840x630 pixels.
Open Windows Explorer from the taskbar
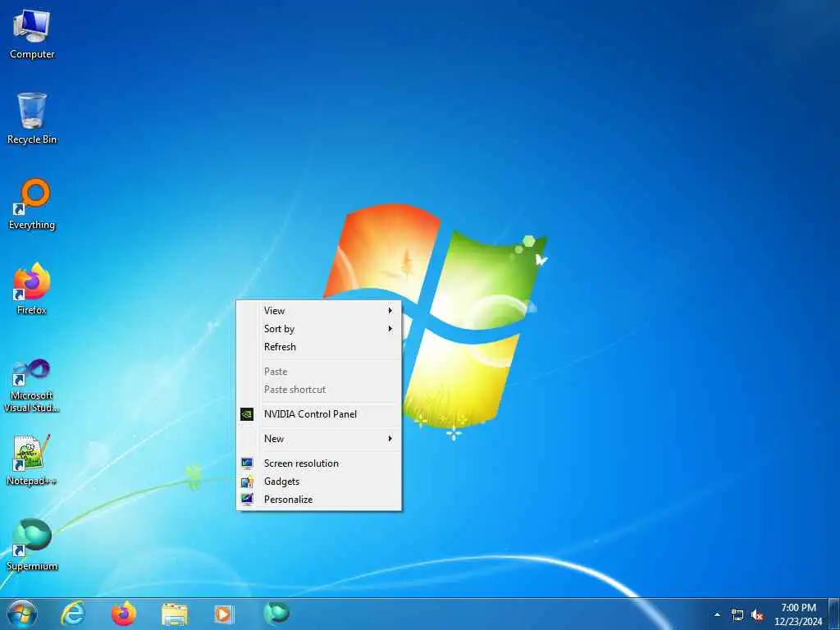point(175,614)
